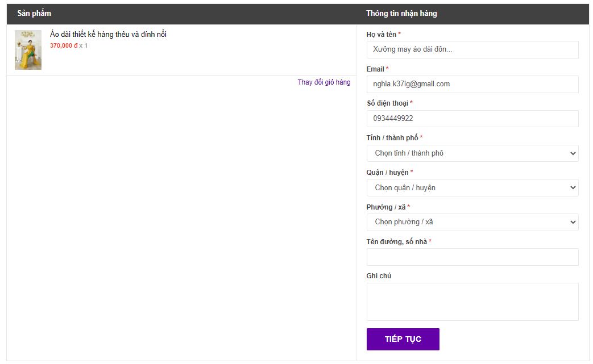
Task: Click the 'Họ và tên' field label
Action: point(381,35)
